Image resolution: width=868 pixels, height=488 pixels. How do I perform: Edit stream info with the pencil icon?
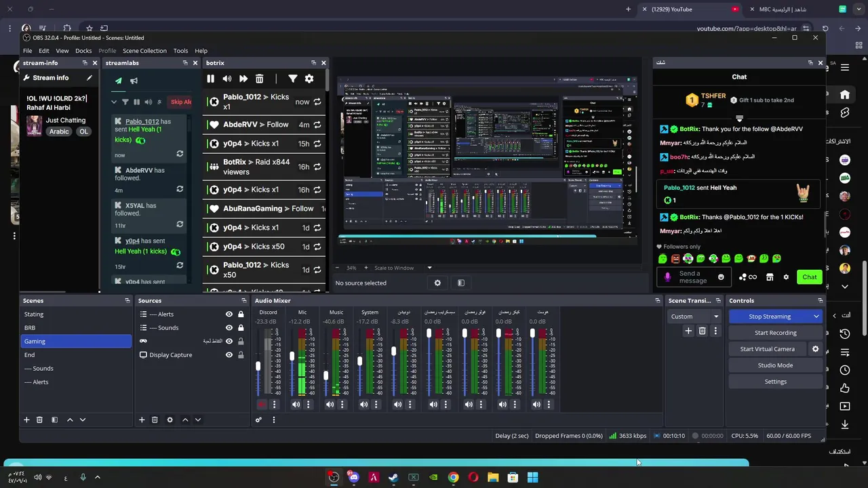[x=89, y=78]
